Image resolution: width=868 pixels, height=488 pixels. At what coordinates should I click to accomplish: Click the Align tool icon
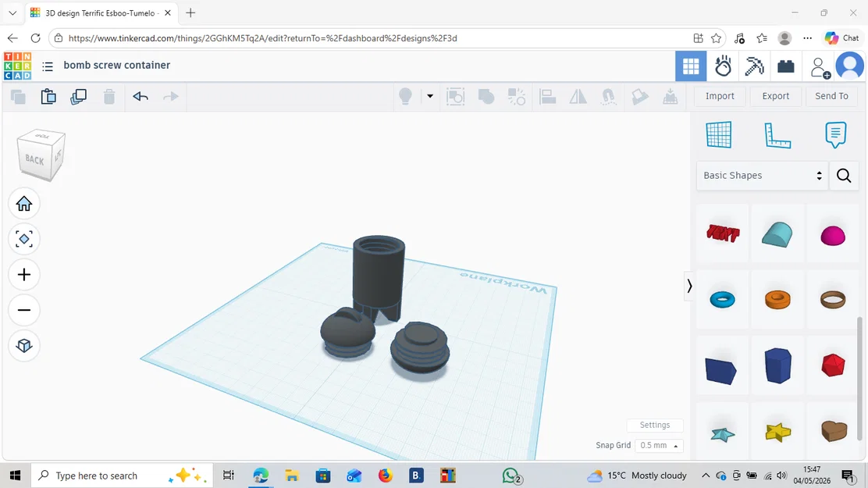(x=547, y=96)
